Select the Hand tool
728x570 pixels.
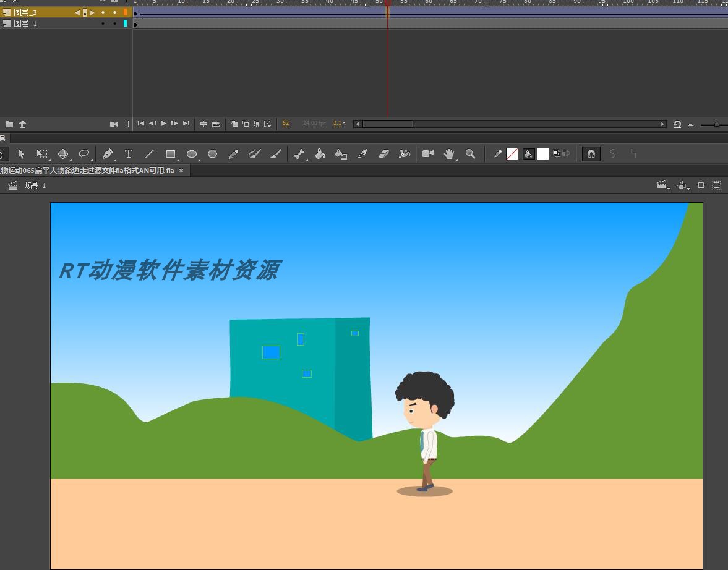[x=449, y=154]
